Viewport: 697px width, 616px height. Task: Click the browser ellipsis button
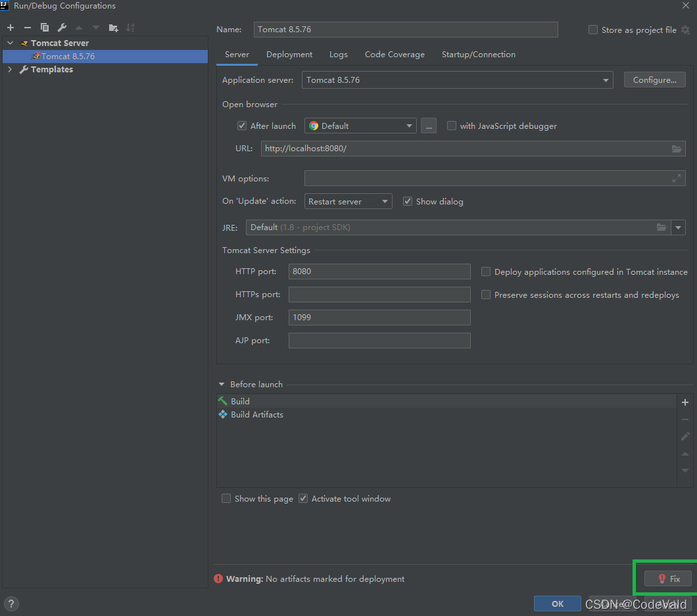(429, 126)
